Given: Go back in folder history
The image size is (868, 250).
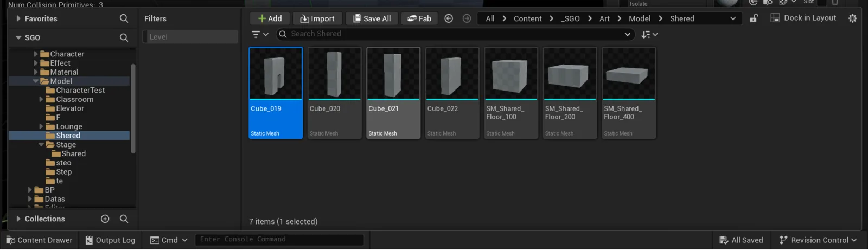Looking at the screenshot, I should pos(449,18).
